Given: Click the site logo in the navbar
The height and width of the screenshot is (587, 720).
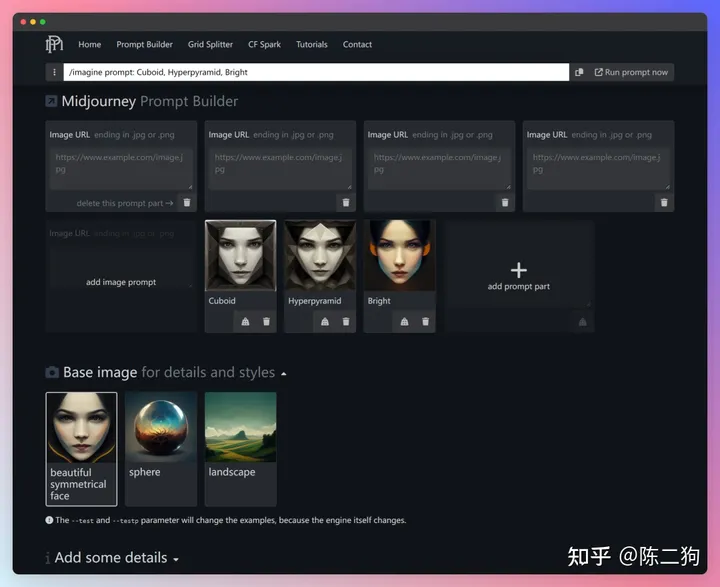Looking at the screenshot, I should [54, 44].
